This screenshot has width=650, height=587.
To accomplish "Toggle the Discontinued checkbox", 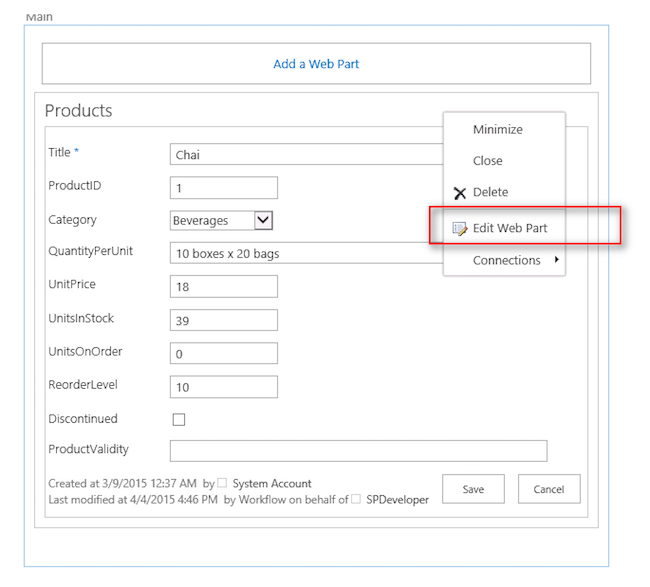I will coord(179,420).
